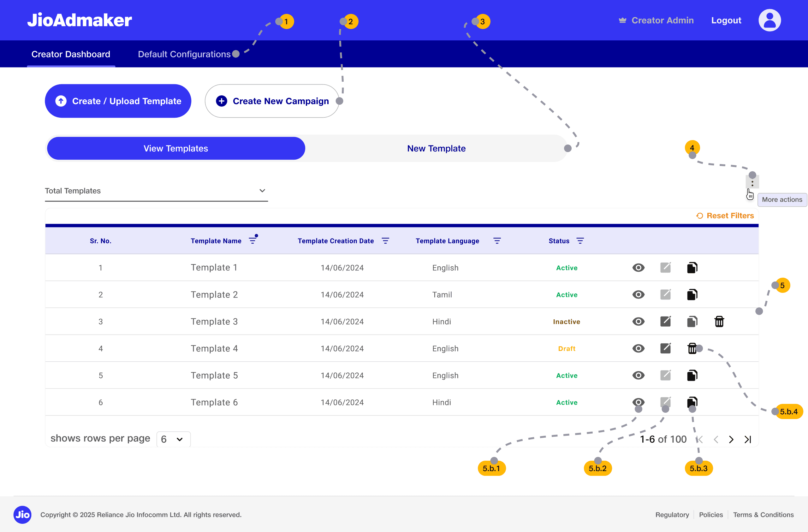Viewport: 808px width, 532px height.
Task: Open rows per page dropdown
Action: [x=173, y=439]
